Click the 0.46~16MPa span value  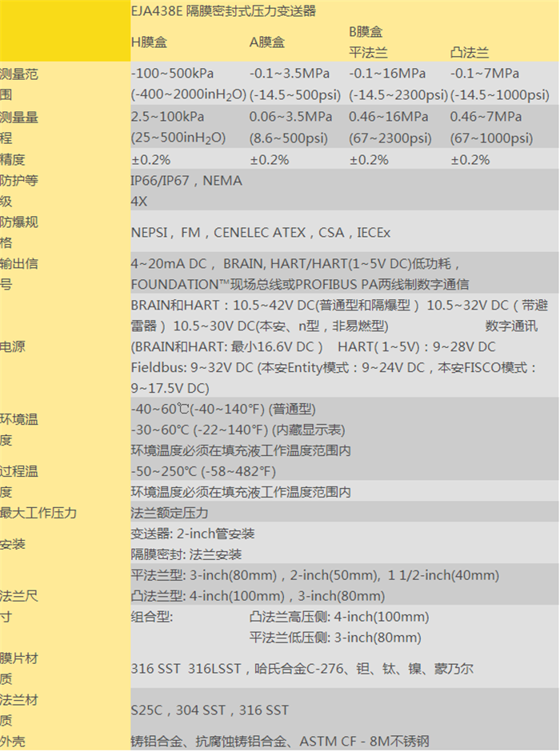[388, 117]
